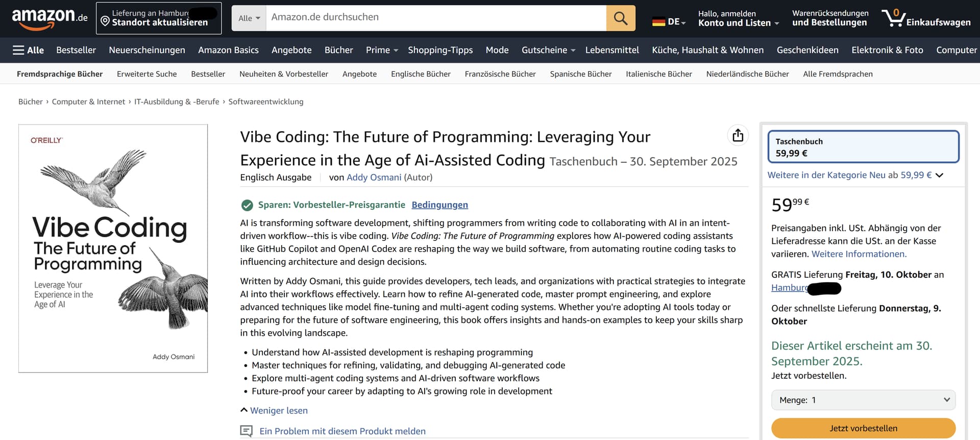Click the Jetzt vorbestellen button

(x=863, y=428)
